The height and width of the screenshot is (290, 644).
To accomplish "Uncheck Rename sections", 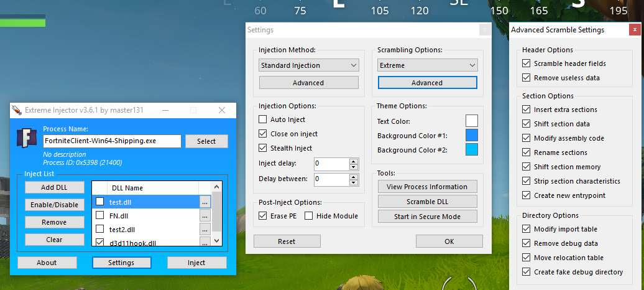I will (x=526, y=152).
